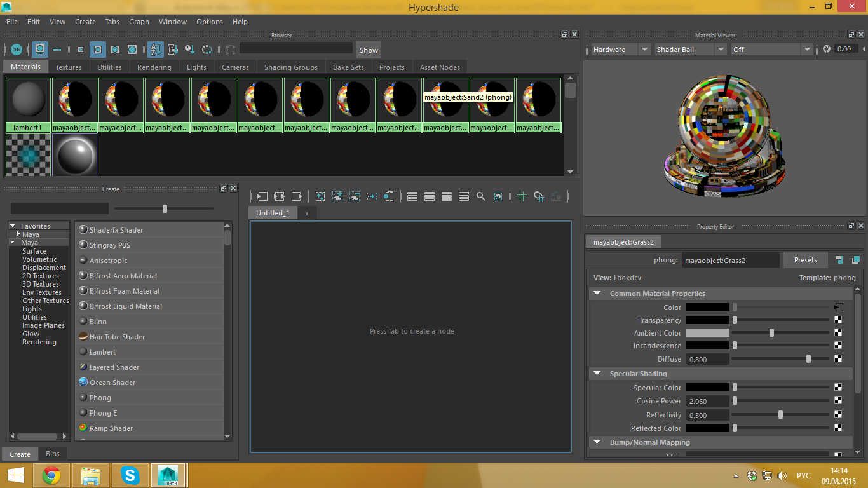Open Google Chrome from the taskbar
868x488 pixels.
[51, 475]
